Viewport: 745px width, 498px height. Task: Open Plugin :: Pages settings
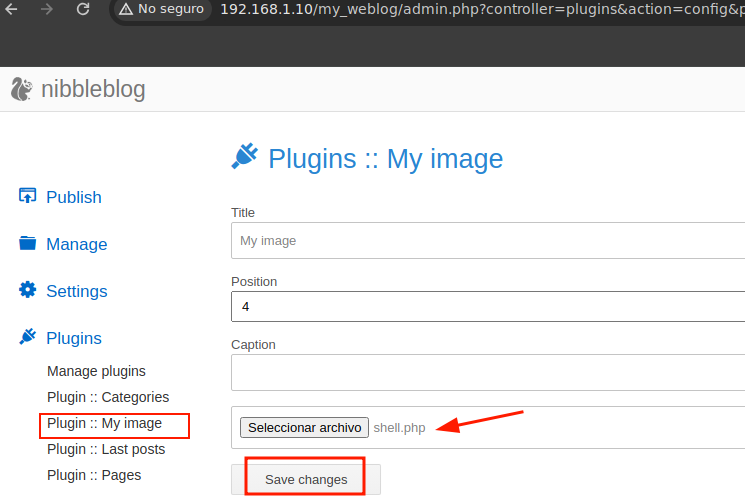coord(94,475)
